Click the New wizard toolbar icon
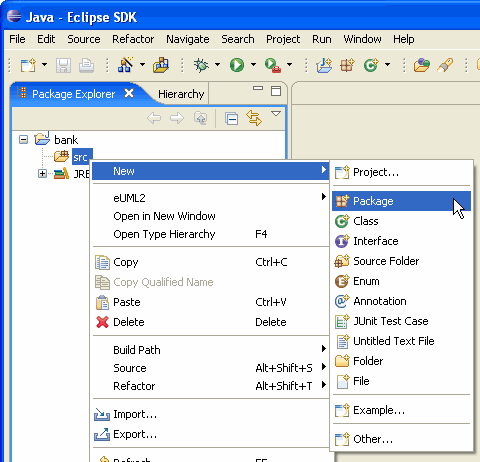 (28, 65)
